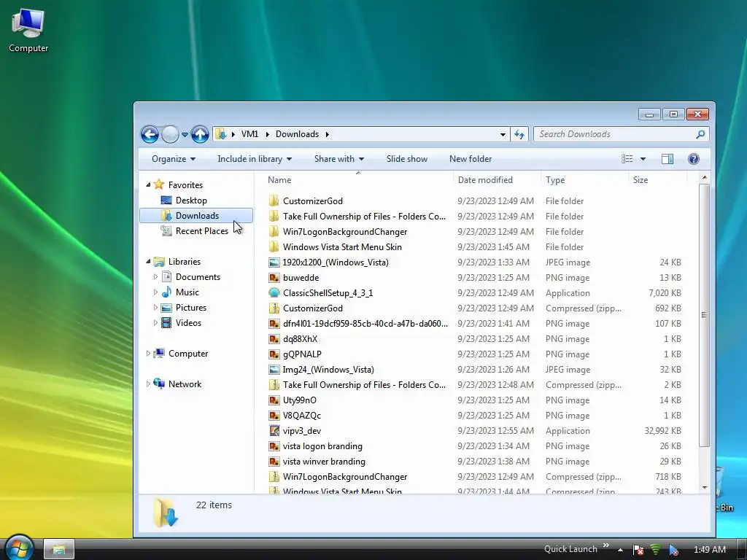Select Recent Places in Favorites
The width and height of the screenshot is (747, 560).
coord(201,231)
